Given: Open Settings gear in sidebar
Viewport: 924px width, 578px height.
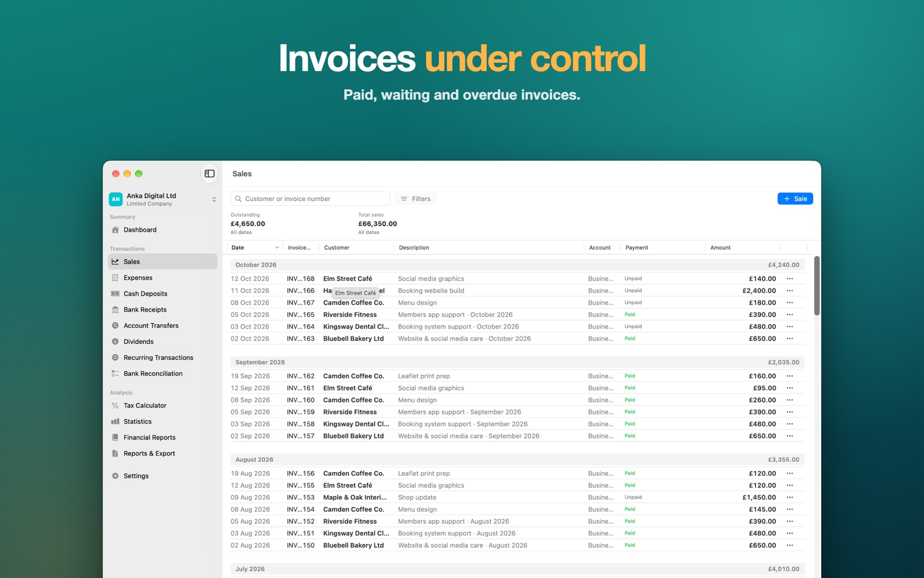Looking at the screenshot, I should [x=115, y=476].
